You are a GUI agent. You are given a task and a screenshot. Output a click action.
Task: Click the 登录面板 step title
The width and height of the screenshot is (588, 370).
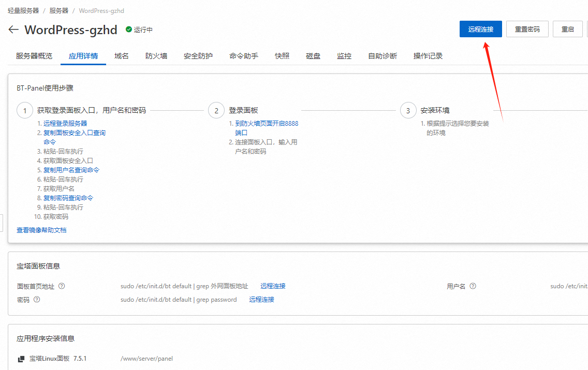[x=243, y=110]
